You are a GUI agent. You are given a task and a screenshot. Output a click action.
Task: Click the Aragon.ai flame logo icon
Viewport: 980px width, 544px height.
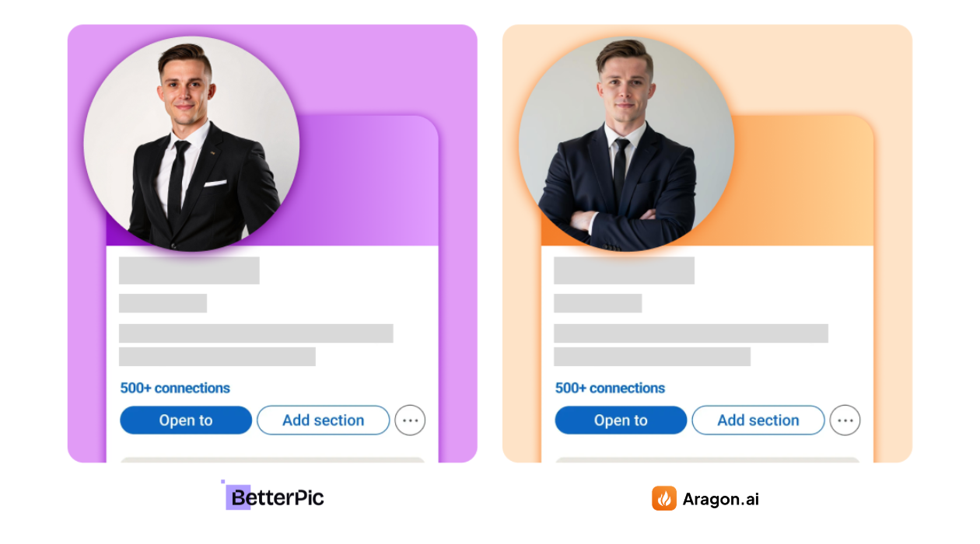click(664, 498)
